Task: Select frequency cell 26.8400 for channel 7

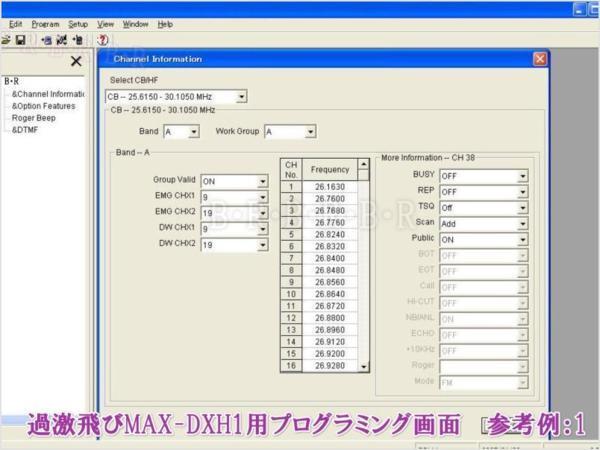Action: pos(330,258)
